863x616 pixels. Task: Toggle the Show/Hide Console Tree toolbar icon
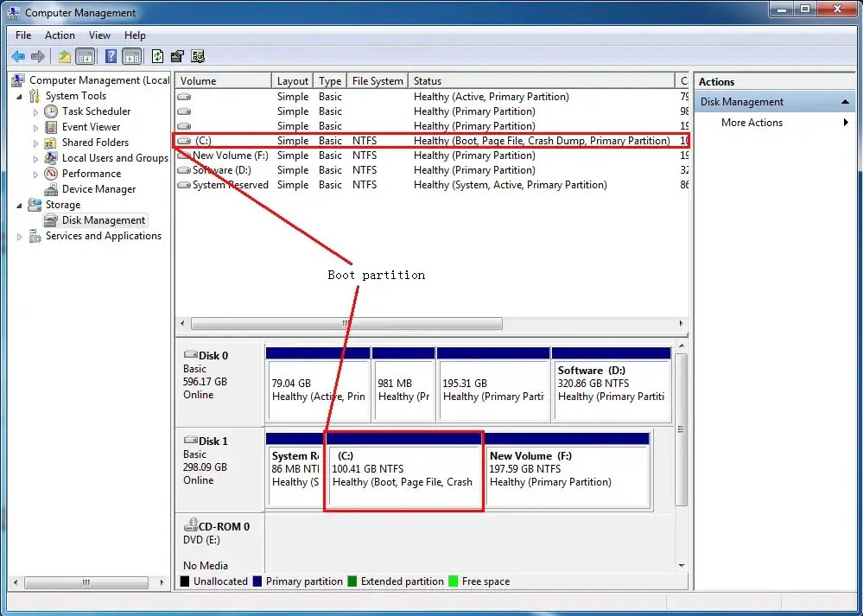(x=85, y=56)
